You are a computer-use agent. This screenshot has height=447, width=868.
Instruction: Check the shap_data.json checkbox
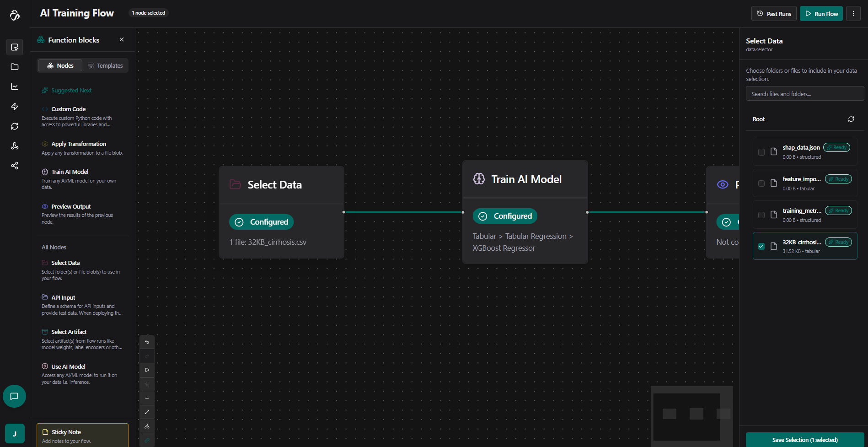coord(761,152)
